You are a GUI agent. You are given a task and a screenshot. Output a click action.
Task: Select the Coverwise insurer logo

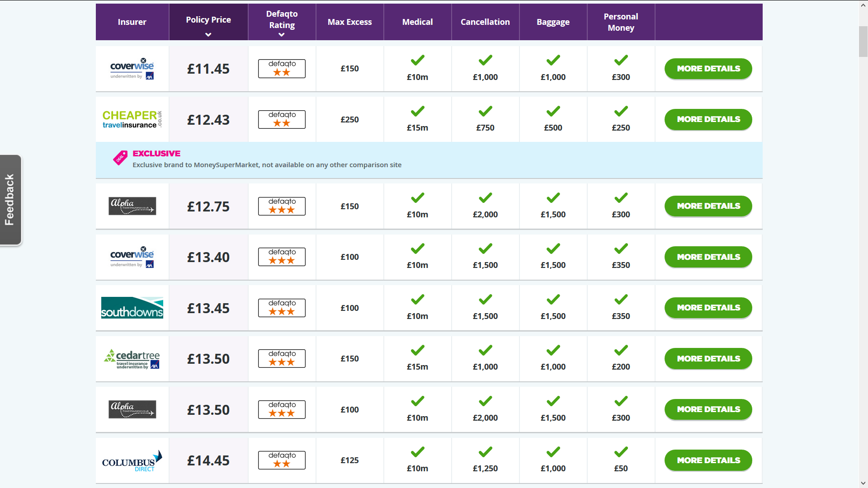tap(132, 69)
